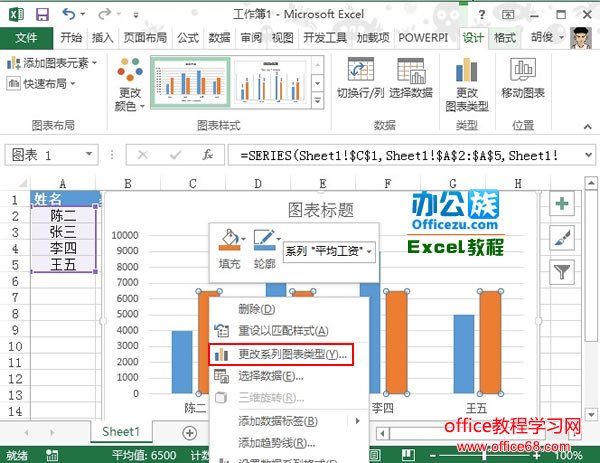Click the Change Colors (更改颜色) palette icon
The height and width of the screenshot is (463, 600).
click(x=130, y=69)
